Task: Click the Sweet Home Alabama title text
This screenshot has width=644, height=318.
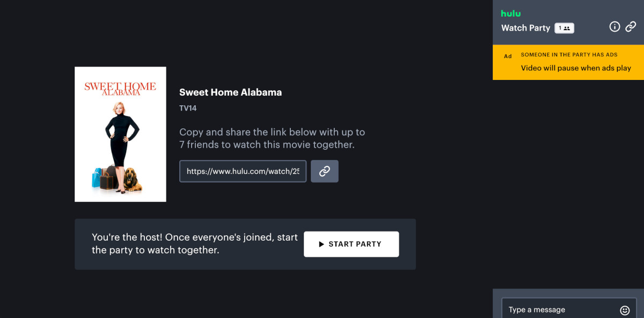Action: tap(231, 92)
